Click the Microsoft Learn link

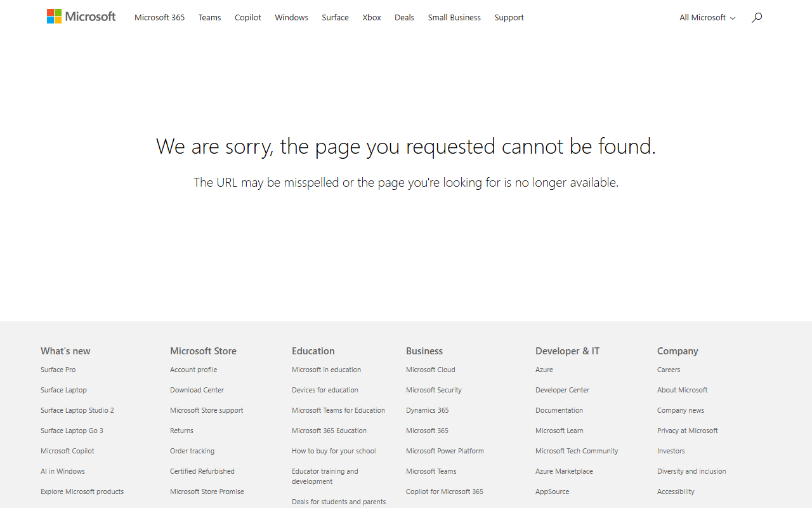pyautogui.click(x=559, y=431)
